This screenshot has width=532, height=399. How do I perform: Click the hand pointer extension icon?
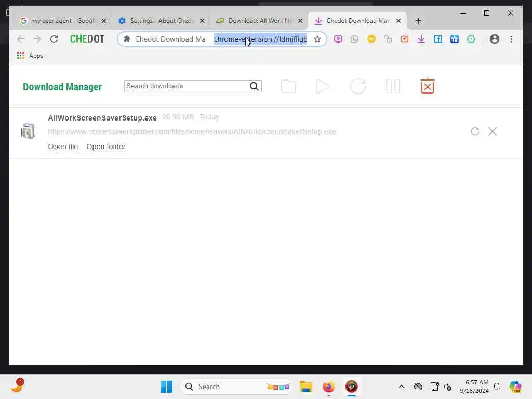(x=388, y=39)
